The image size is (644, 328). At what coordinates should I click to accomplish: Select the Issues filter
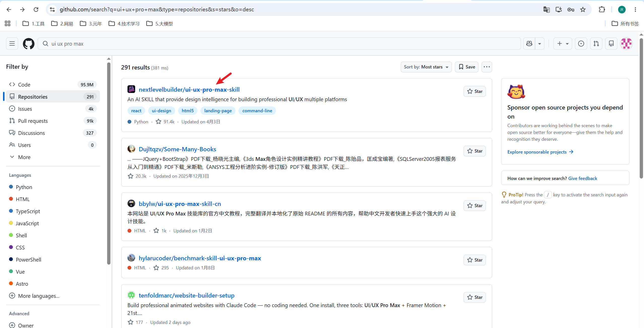53,109
